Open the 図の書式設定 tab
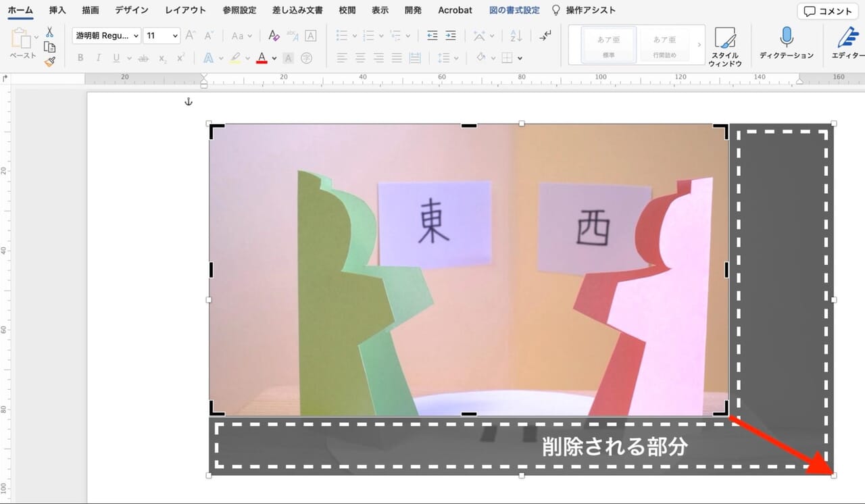 pos(514,10)
